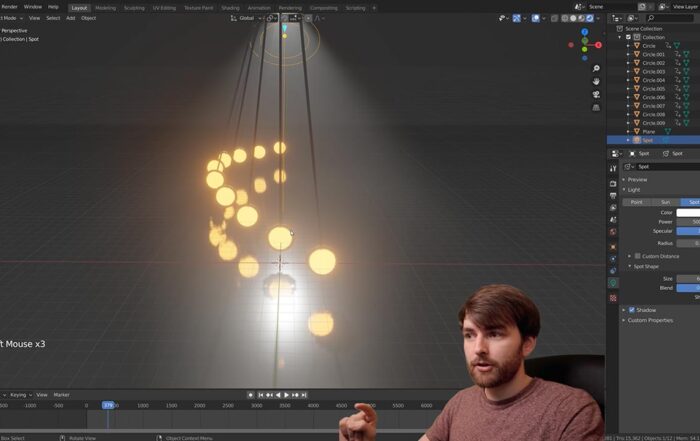
Task: Enable the Custom Distance checkbox
Action: [637, 256]
